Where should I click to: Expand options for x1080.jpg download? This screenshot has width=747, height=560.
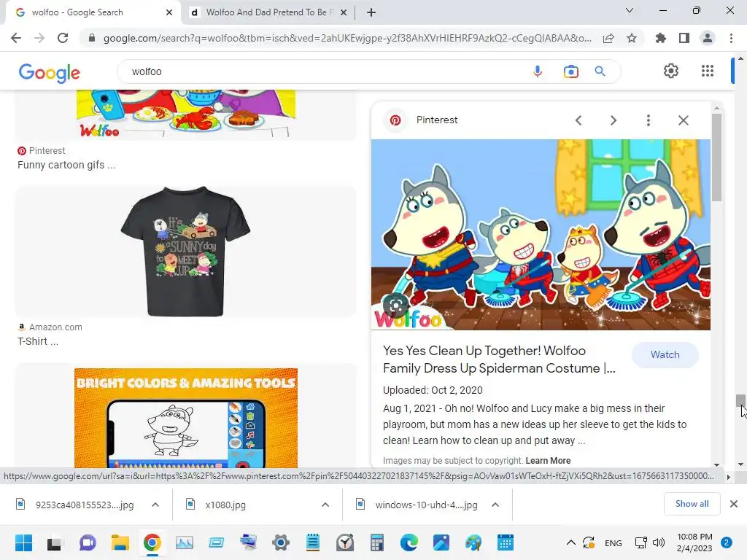pyautogui.click(x=325, y=505)
